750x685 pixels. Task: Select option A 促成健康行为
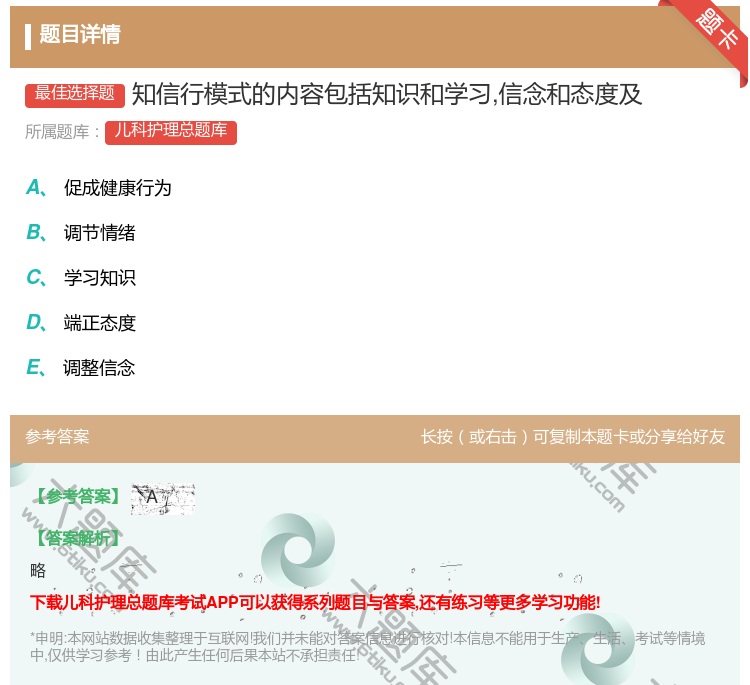click(x=99, y=188)
